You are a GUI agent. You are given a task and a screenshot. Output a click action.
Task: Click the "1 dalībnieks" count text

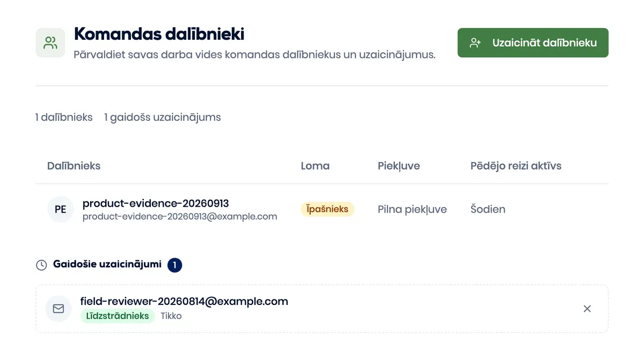click(x=64, y=117)
